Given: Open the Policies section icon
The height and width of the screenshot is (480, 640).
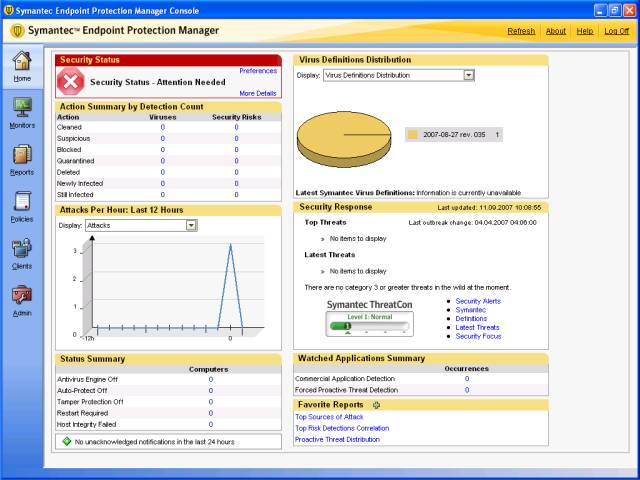Looking at the screenshot, I should click(22, 201).
